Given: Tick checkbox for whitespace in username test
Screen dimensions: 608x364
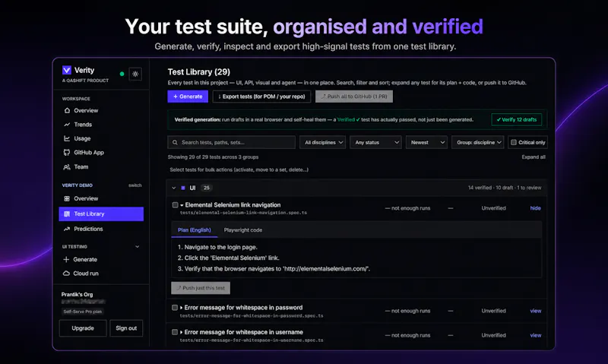Looking at the screenshot, I should [x=175, y=332].
